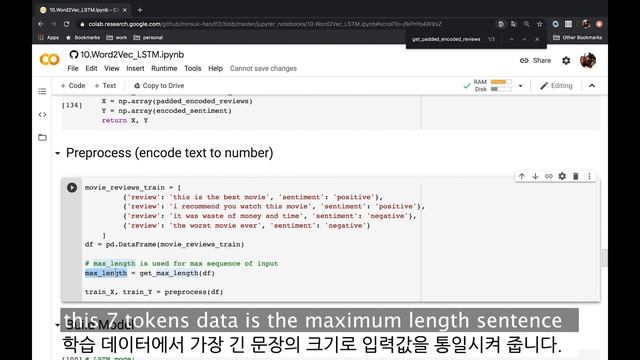The height and width of the screenshot is (360, 640).
Task: Click the browser address bar URL
Action: pyautogui.click(x=265, y=24)
